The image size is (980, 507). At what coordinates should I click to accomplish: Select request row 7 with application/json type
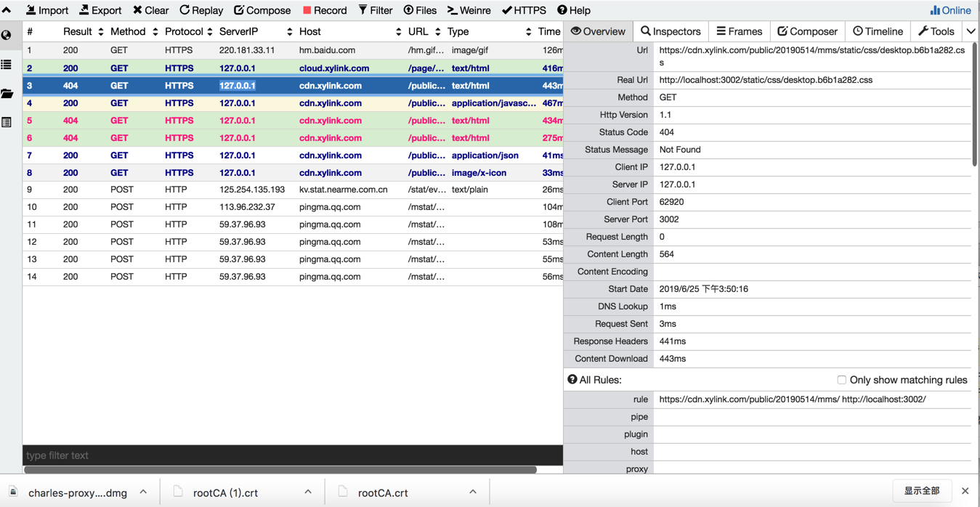pyautogui.click(x=293, y=155)
